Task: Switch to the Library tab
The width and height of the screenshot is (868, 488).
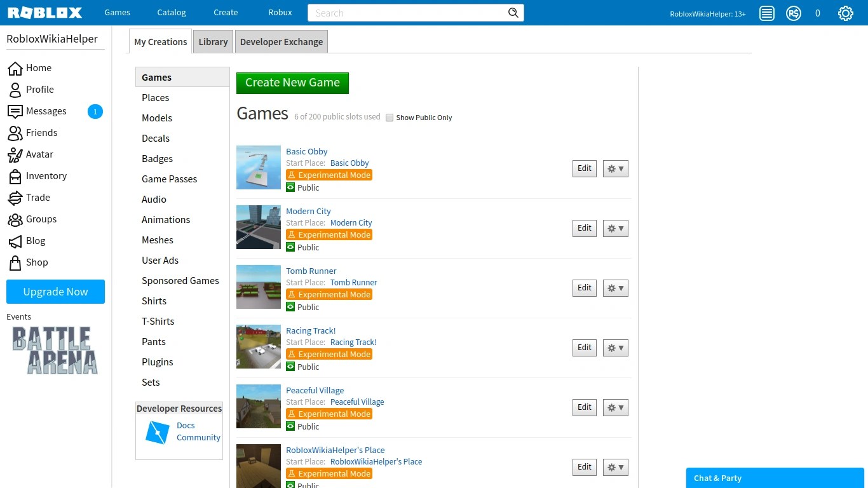Action: pyautogui.click(x=213, y=42)
